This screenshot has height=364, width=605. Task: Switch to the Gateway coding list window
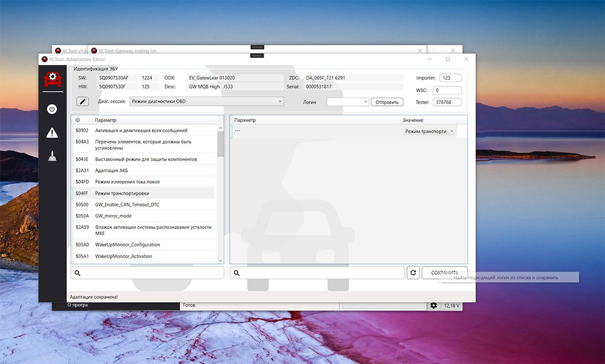(127, 51)
